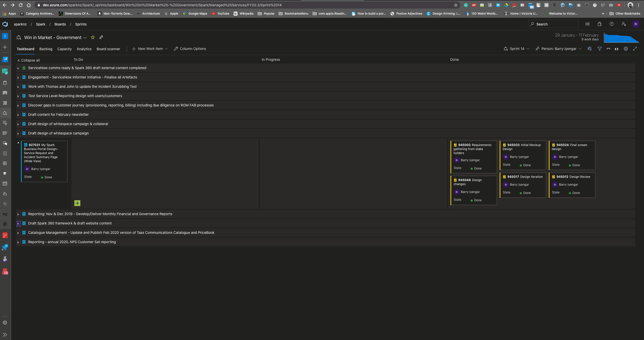The height and width of the screenshot is (340, 644).
Task: Go to Sprints breadcrumb link
Action: tap(81, 24)
